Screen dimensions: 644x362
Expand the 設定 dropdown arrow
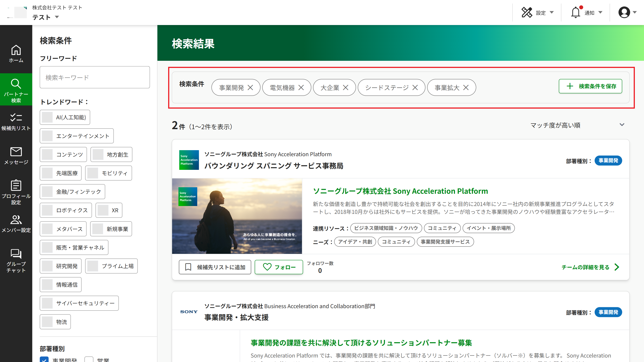552,13
